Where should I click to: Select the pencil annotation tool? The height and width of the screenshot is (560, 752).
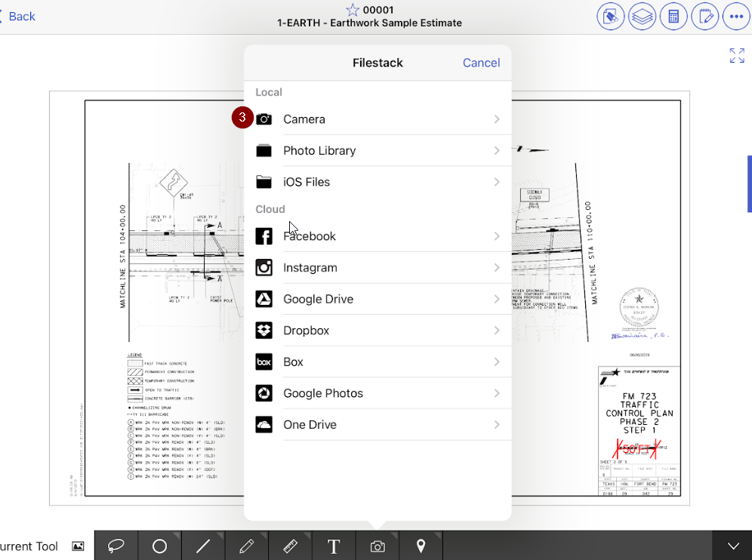246,545
